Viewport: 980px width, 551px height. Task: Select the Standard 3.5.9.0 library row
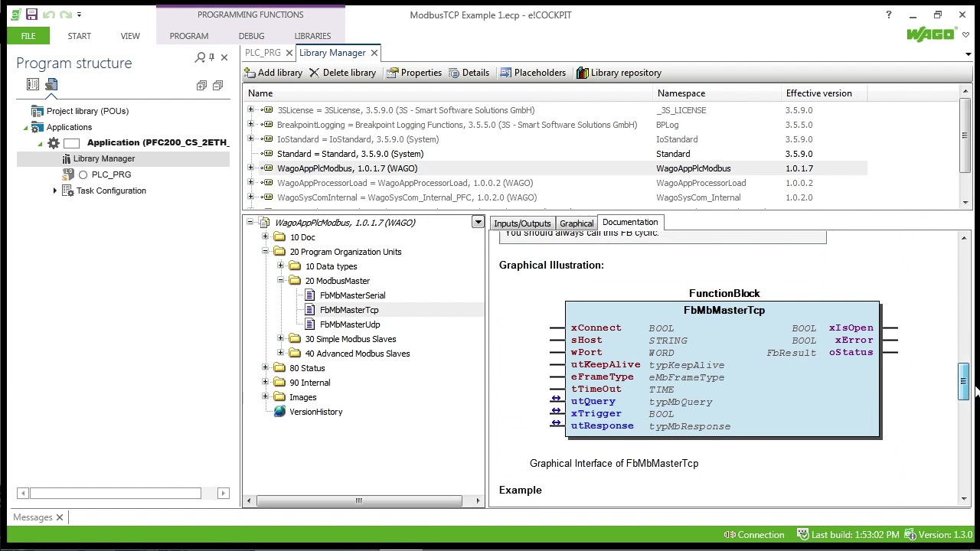557,154
